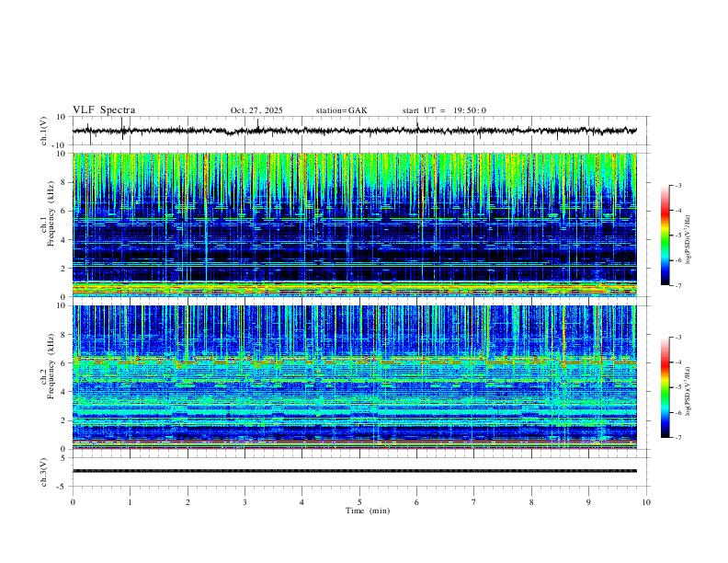Click the log(PSD) label beside ch.2 colorbar
728x563 pixels.
688,391
